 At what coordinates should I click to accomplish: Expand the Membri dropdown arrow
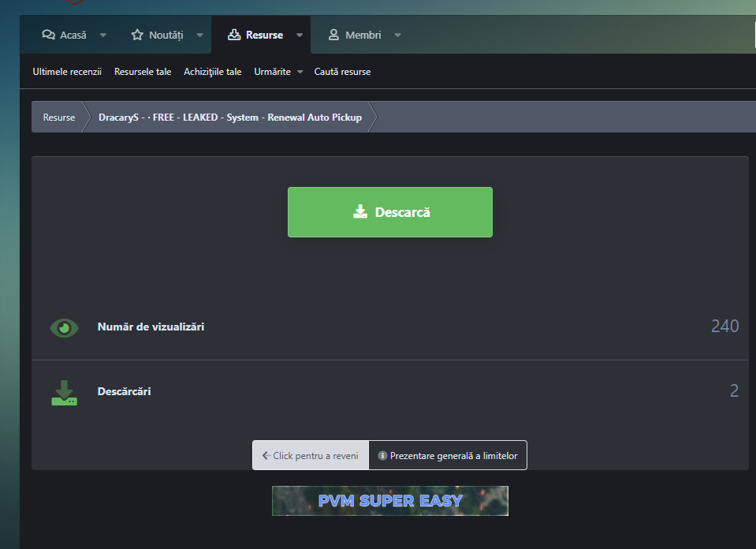pyautogui.click(x=398, y=35)
